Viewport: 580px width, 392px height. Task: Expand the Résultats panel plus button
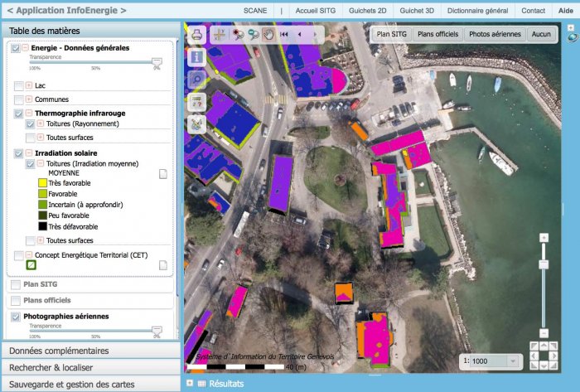click(x=190, y=383)
